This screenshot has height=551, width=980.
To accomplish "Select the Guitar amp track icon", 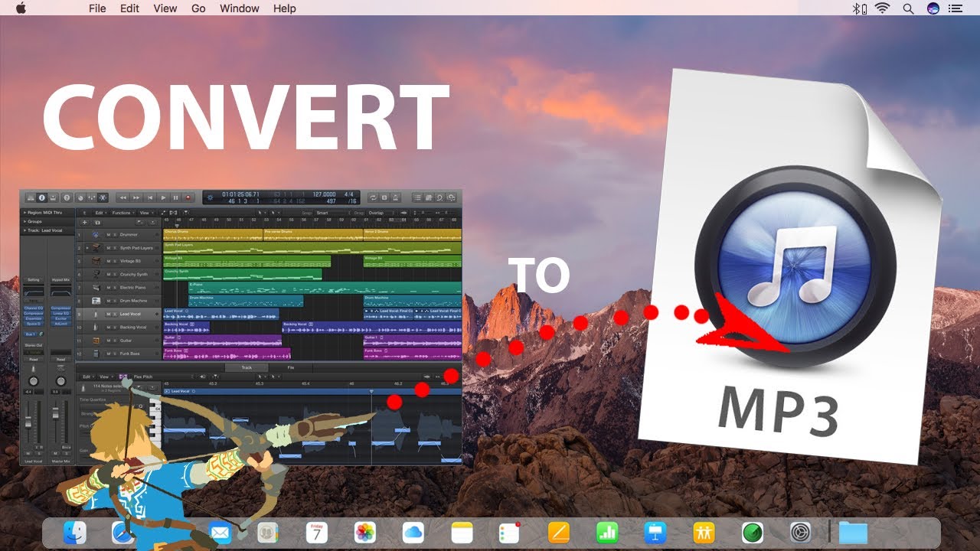I will [x=96, y=341].
